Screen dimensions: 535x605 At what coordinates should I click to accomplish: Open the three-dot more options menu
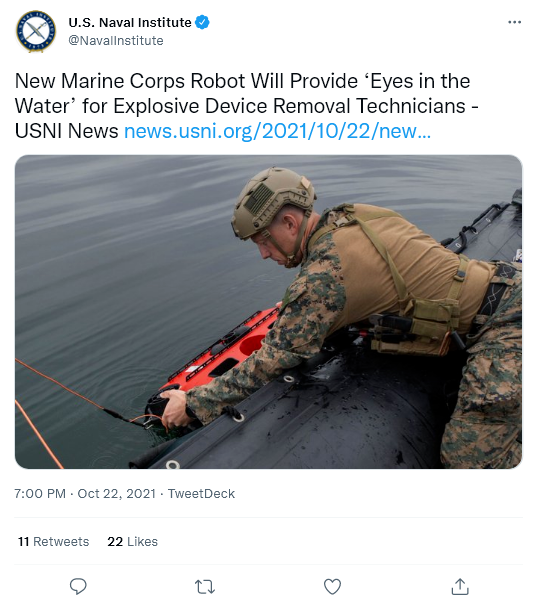515,22
